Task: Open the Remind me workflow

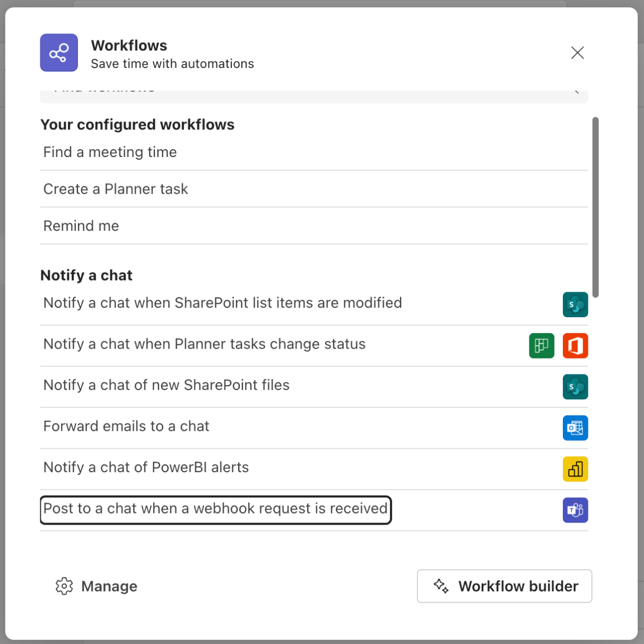Action: [81, 226]
